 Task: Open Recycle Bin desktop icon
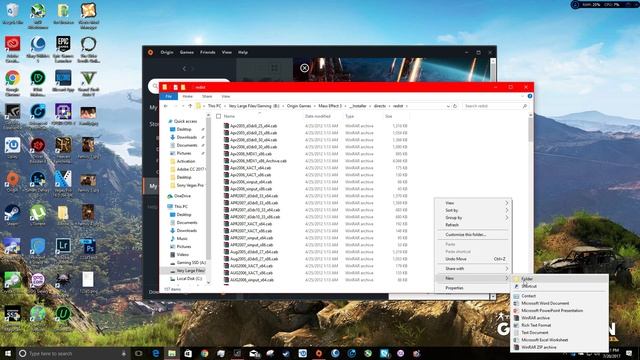[x=13, y=13]
